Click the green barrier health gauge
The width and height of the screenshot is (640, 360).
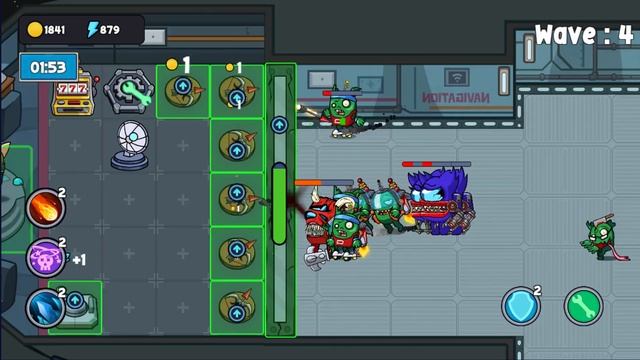point(279,203)
